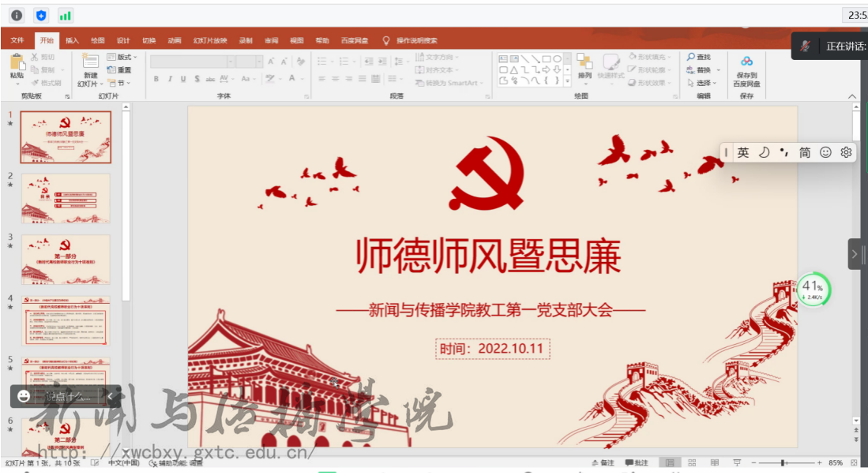The image size is (868, 475).
Task: Open the File (文件) tab
Action: click(x=17, y=40)
